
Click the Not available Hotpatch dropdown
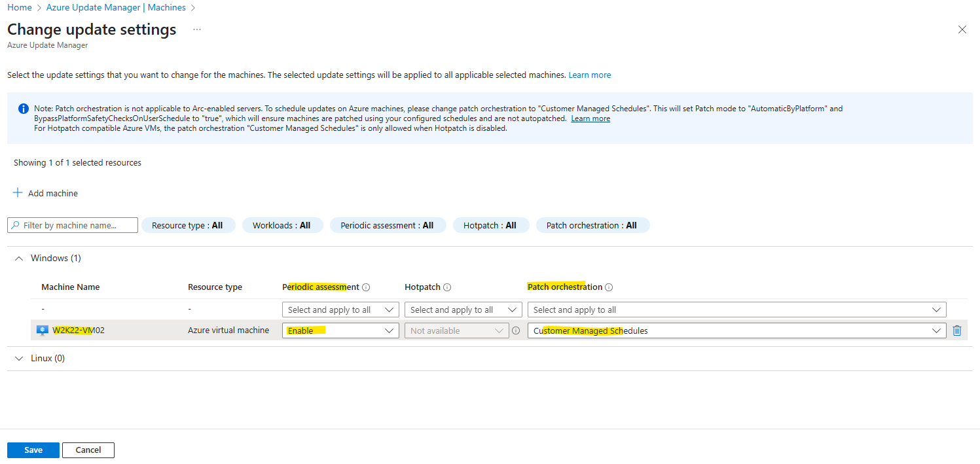point(457,330)
